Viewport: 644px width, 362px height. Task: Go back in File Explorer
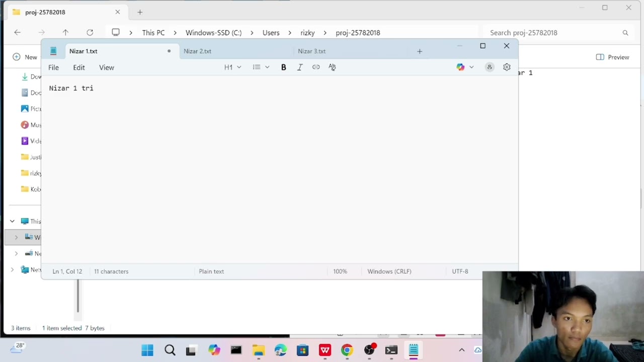tap(18, 33)
